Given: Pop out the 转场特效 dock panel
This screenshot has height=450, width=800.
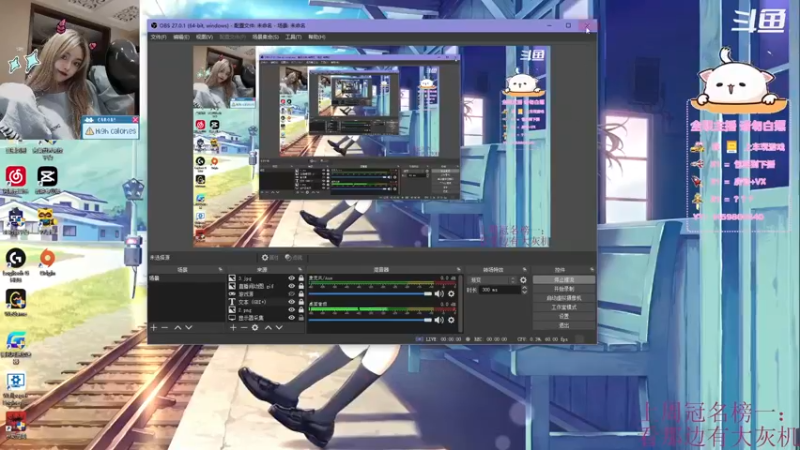Looking at the screenshot, I should pos(524,269).
